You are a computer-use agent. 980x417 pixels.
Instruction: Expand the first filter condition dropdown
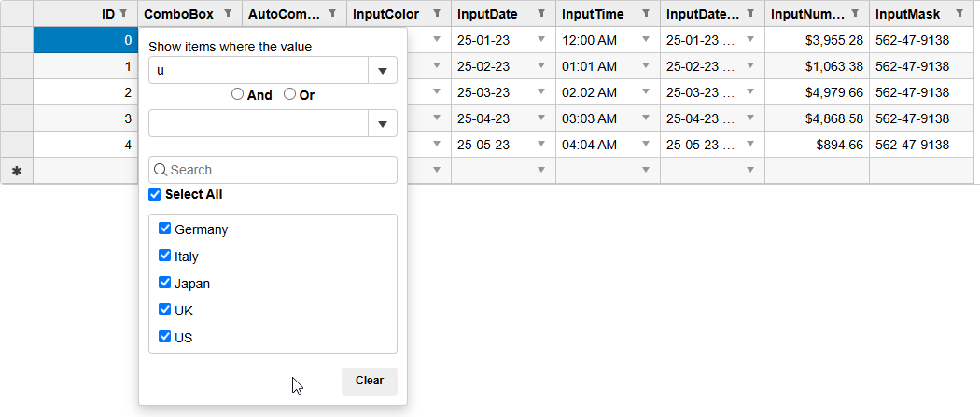(x=383, y=71)
